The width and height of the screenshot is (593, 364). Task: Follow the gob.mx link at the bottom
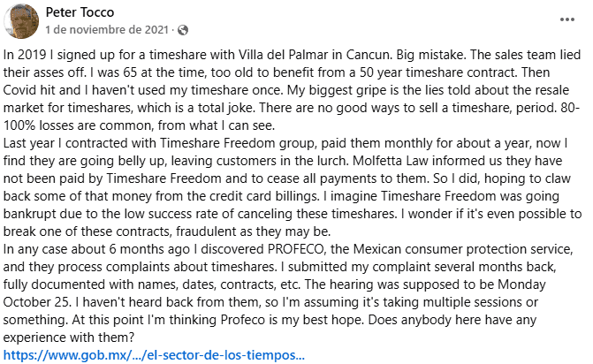pos(154,356)
